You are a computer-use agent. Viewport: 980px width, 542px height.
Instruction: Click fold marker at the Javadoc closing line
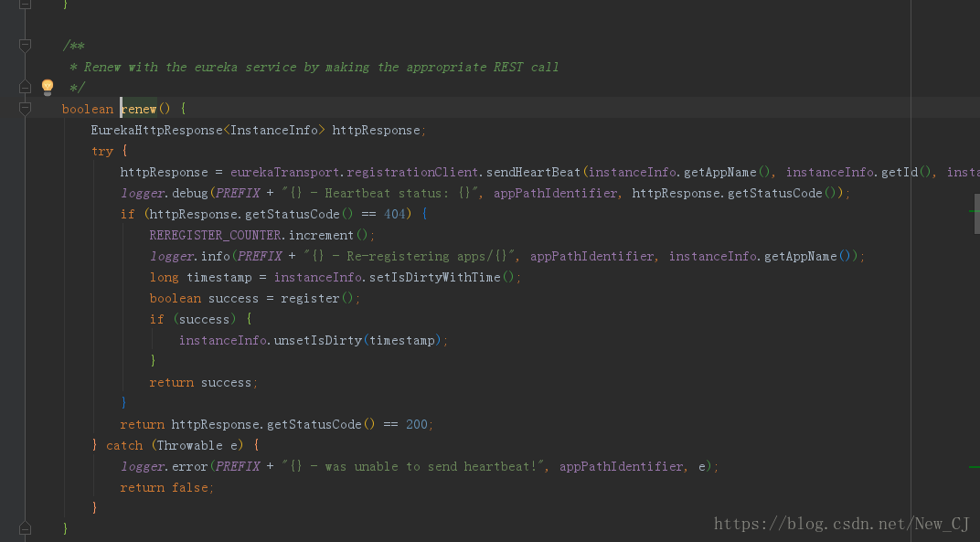(x=25, y=87)
